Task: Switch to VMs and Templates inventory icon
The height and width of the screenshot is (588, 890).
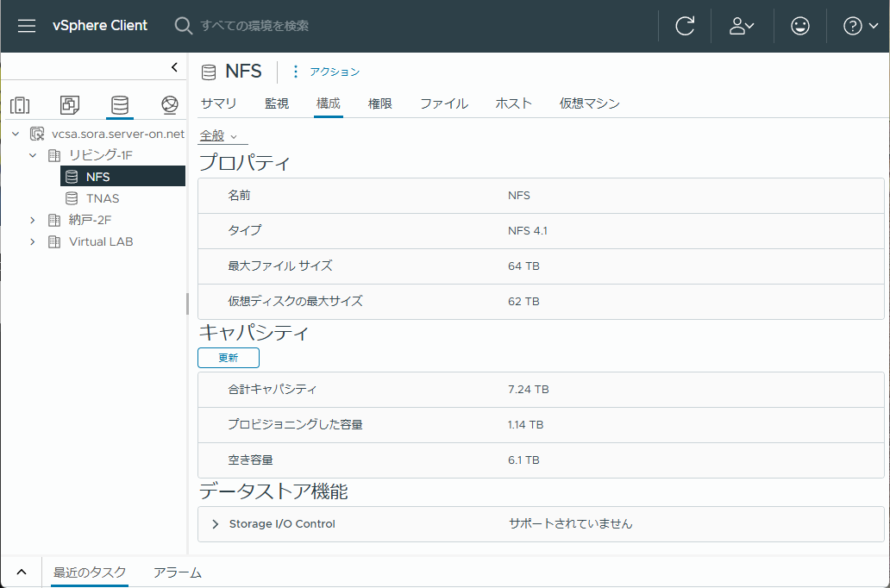Action: (70, 105)
